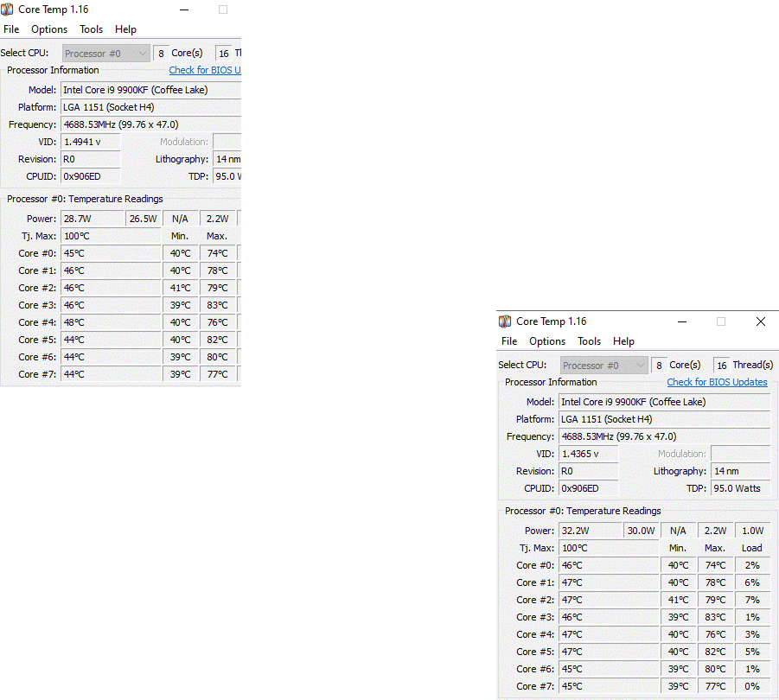Expand Processor #0 dropdown in the right window

tap(604, 366)
